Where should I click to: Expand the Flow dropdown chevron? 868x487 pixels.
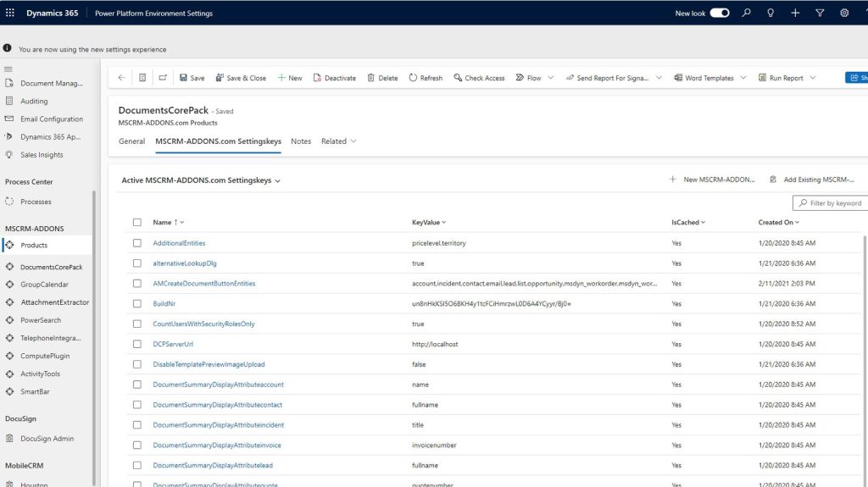click(x=551, y=77)
